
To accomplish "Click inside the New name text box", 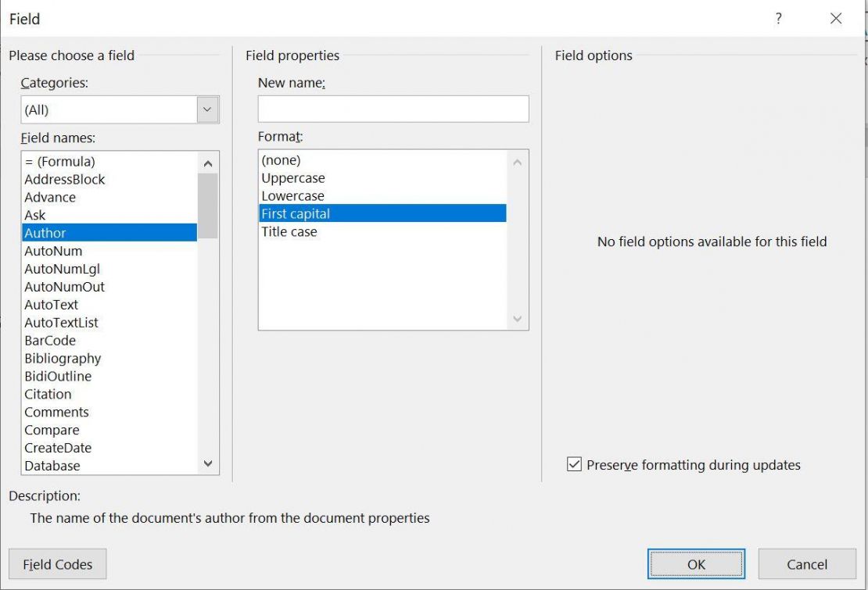I will tap(393, 109).
